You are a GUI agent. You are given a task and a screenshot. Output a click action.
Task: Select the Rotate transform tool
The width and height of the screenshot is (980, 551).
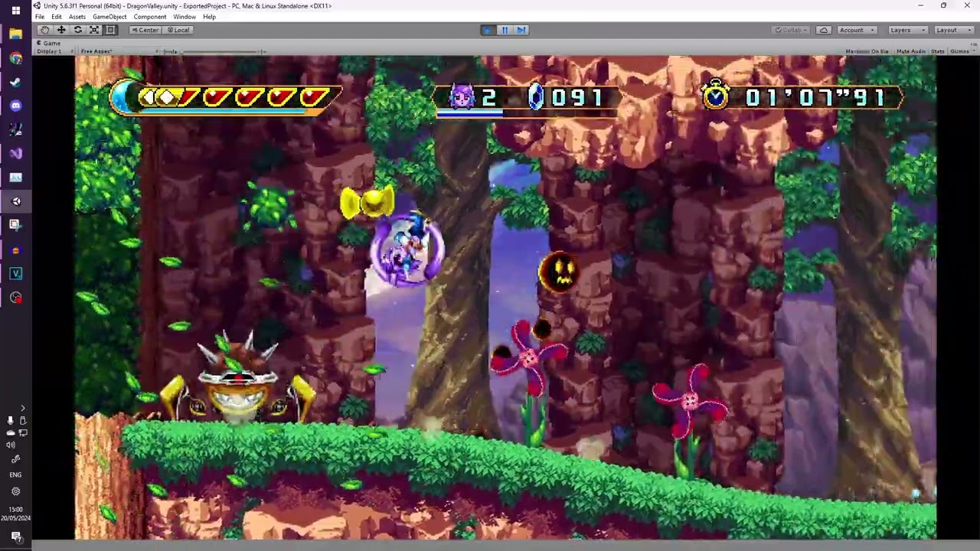pos(77,30)
